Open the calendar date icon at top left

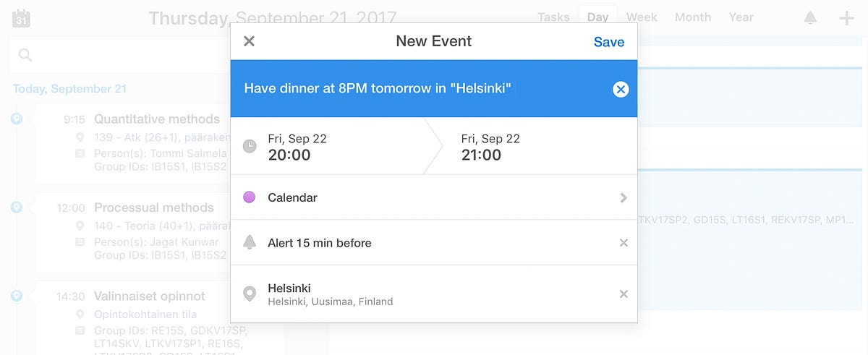click(x=22, y=18)
